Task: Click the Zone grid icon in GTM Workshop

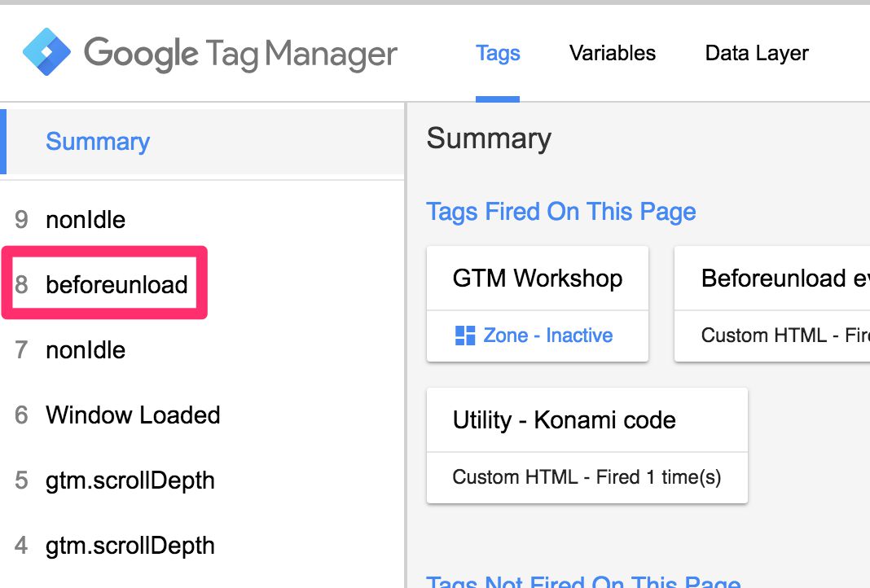Action: pyautogui.click(x=465, y=336)
